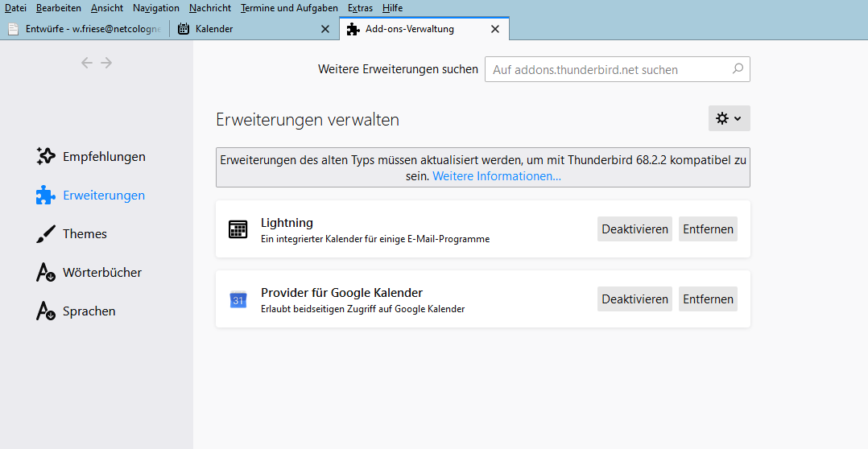Go forward with the right arrow
This screenshot has height=449, width=868.
click(106, 63)
